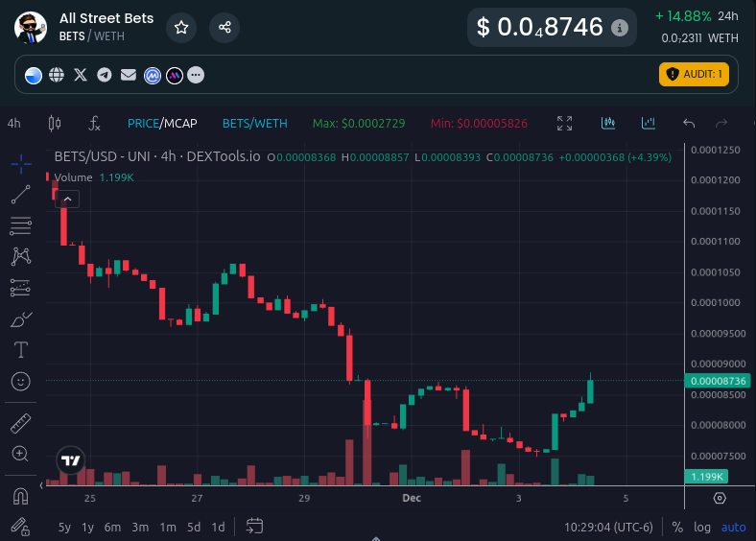Collapse the indicator legend chevron

(x=67, y=199)
